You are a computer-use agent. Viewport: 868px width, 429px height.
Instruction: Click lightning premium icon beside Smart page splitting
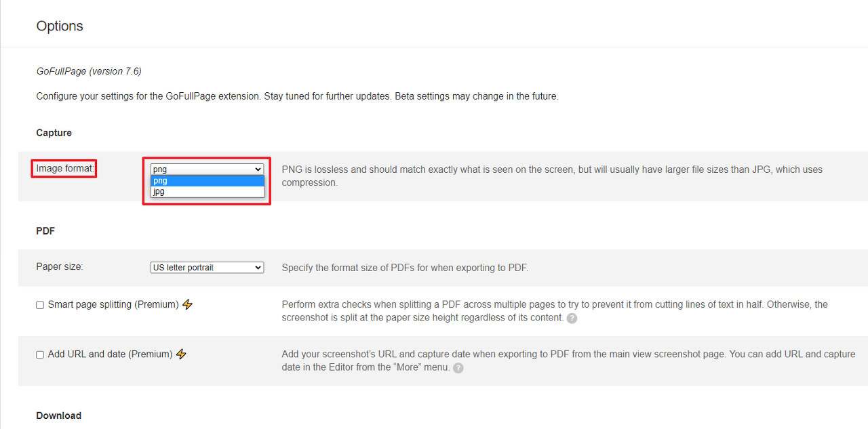[188, 304]
